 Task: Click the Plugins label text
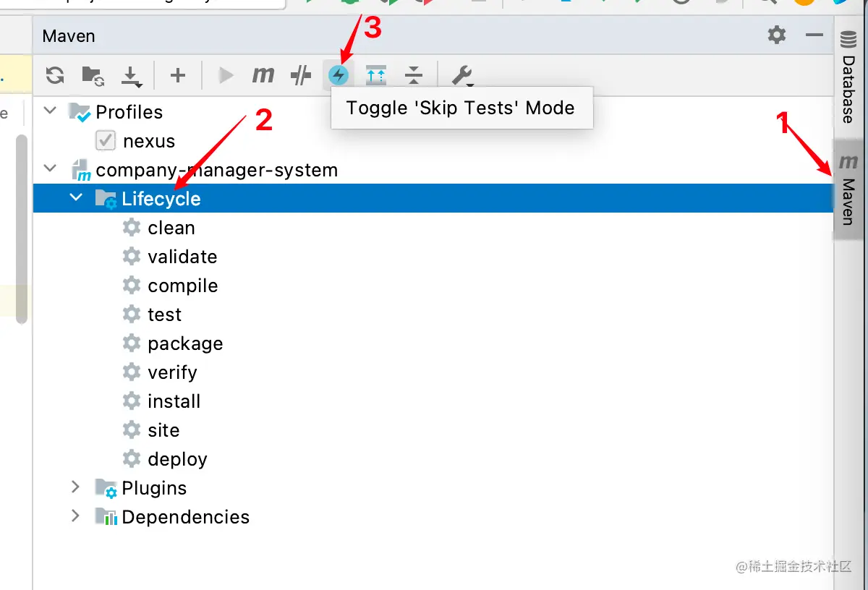154,488
